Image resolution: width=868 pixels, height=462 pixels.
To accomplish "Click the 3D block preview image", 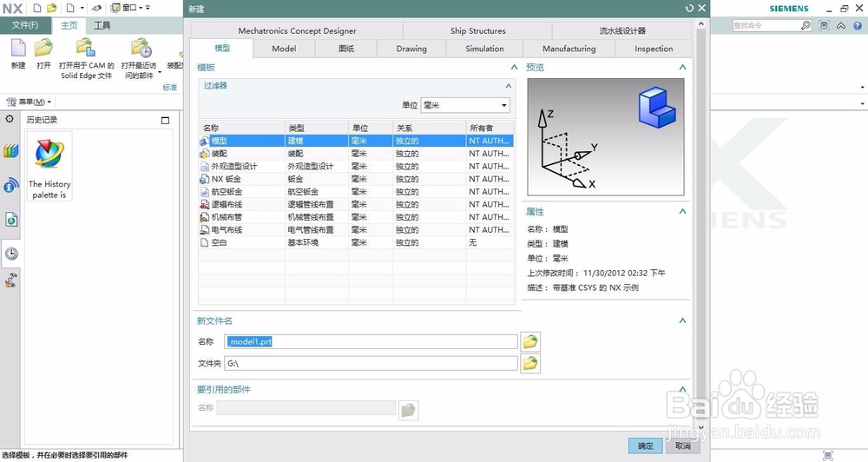I will click(657, 107).
